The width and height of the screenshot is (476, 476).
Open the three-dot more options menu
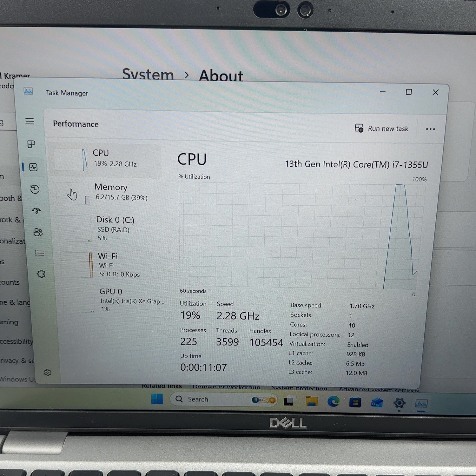coord(430,129)
